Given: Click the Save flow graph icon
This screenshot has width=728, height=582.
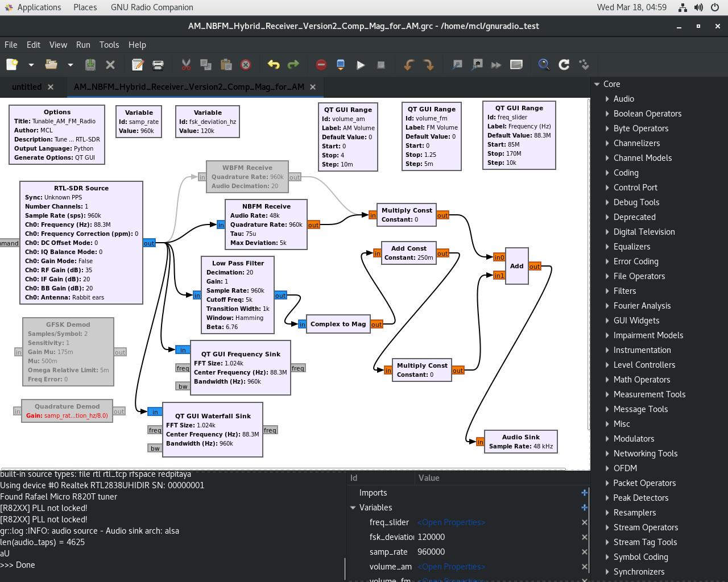Looking at the screenshot, I should [x=90, y=65].
